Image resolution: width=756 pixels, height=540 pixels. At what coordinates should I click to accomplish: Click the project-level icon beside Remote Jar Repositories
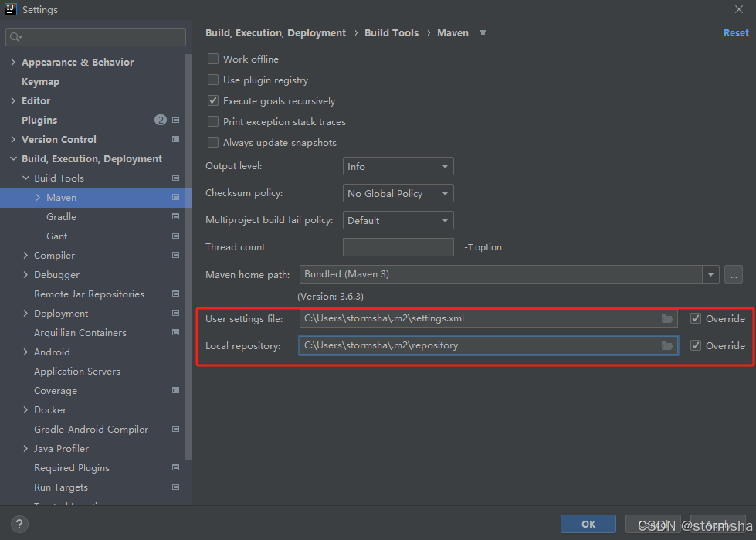(175, 294)
